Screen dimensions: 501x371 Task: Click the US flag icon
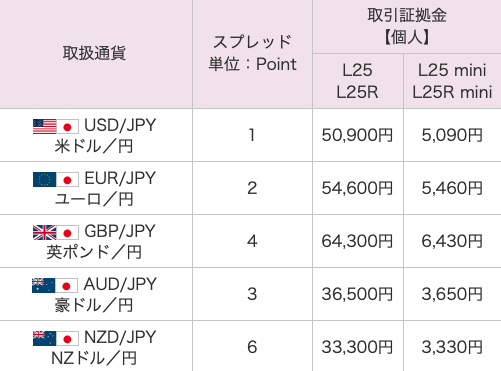(44, 127)
